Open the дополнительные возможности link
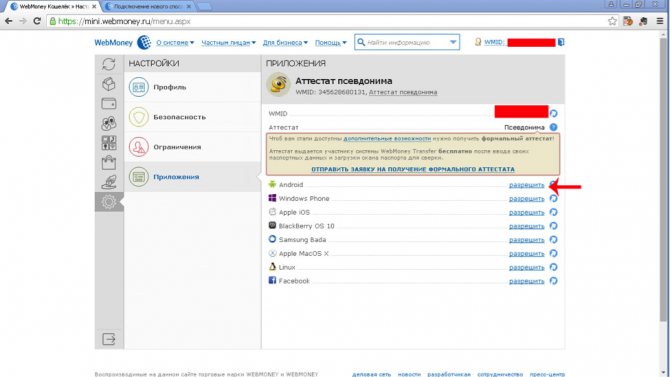 tap(387, 138)
